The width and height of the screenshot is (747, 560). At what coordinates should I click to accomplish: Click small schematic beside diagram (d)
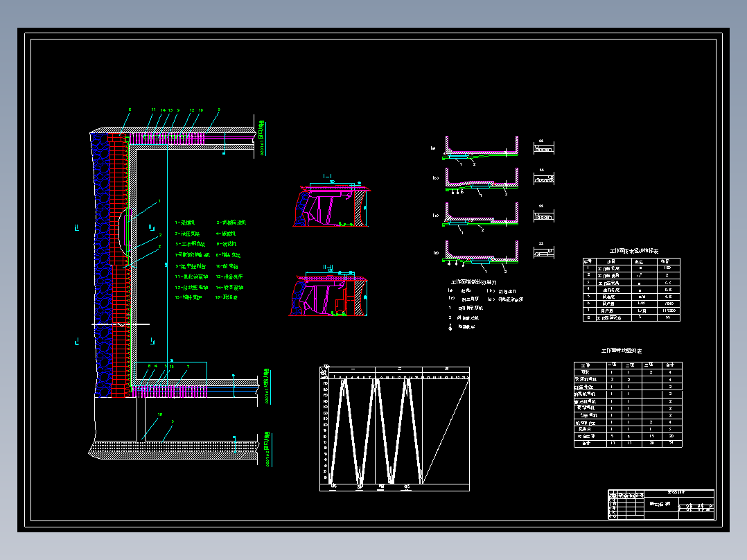coord(543,252)
